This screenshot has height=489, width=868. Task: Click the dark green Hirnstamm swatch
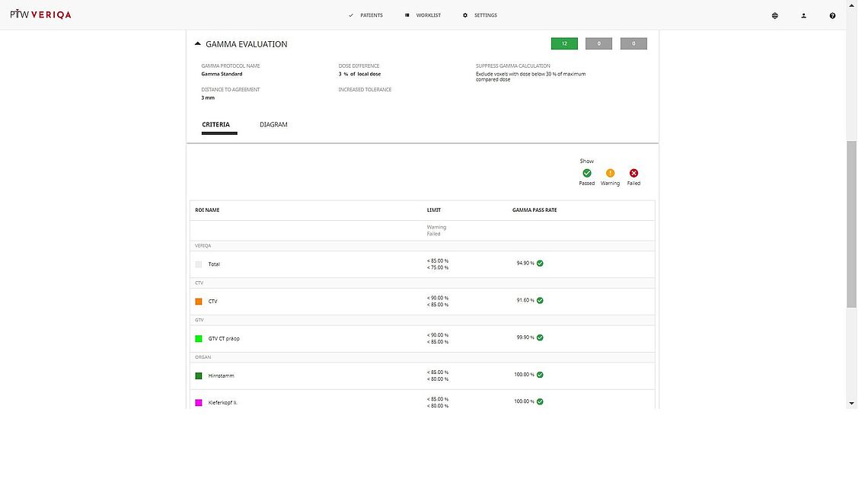point(199,376)
